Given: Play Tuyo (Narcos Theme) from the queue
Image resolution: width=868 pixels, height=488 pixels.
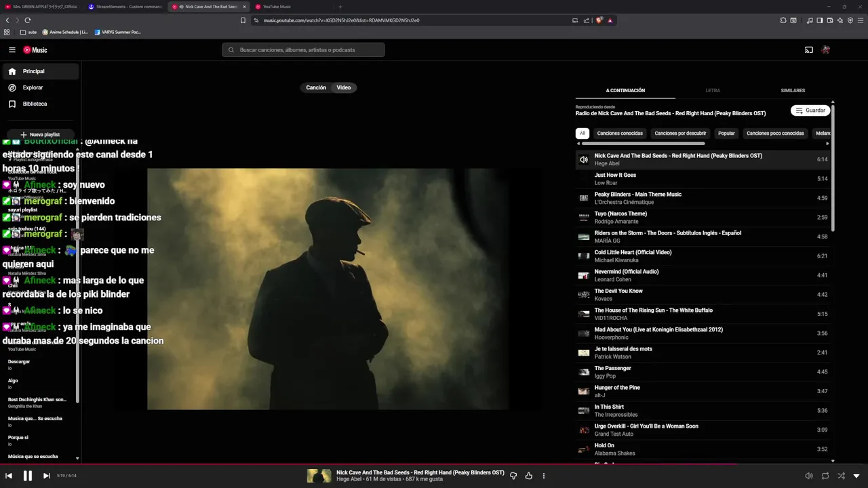Looking at the screenshot, I should [x=702, y=218].
